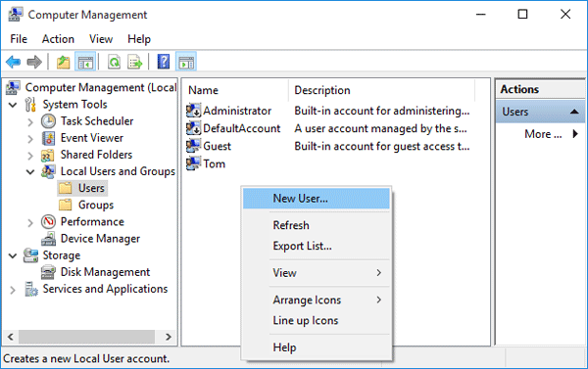Image resolution: width=588 pixels, height=369 pixels.
Task: Click the Storage icon in tree
Action: [30, 255]
